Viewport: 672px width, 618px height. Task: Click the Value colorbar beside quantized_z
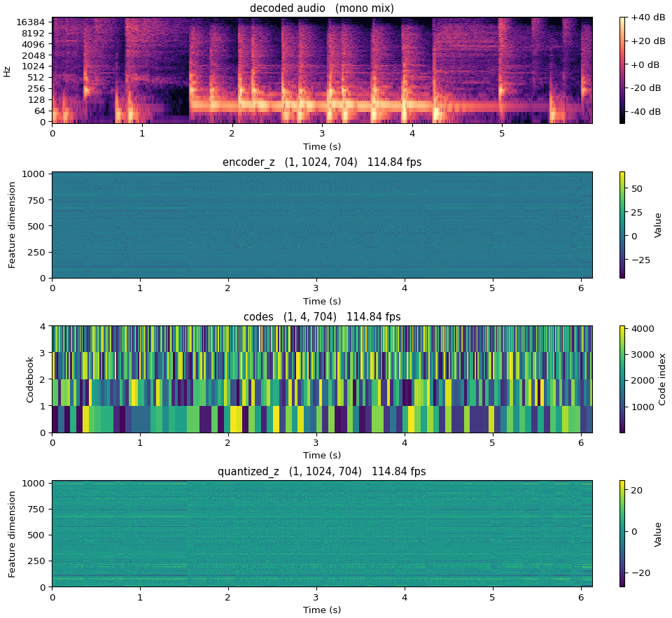tap(622, 534)
